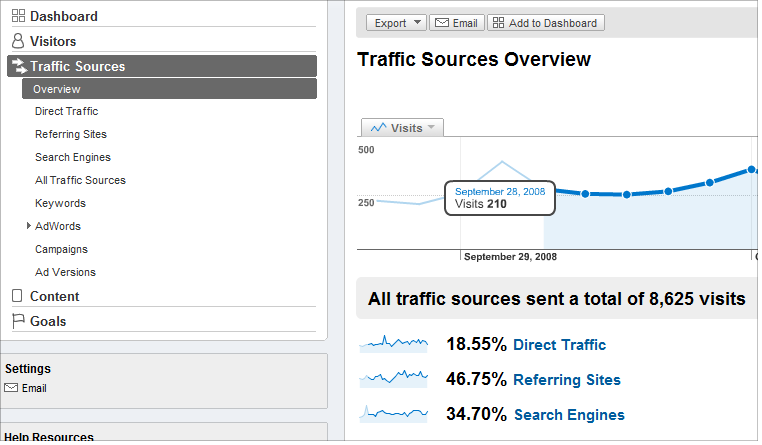Click the Content page icon
The image size is (762, 445).
(x=17, y=296)
